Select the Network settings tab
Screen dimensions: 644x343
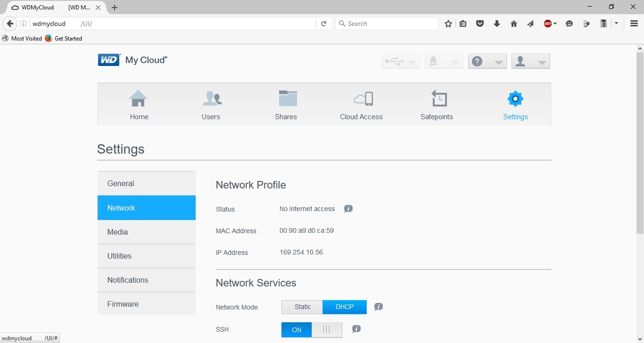pos(147,208)
